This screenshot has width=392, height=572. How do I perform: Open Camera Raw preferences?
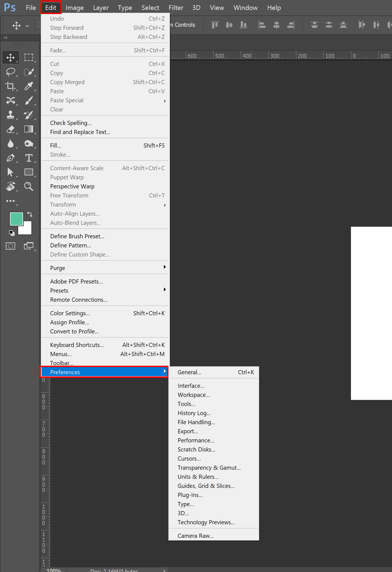[214, 536]
